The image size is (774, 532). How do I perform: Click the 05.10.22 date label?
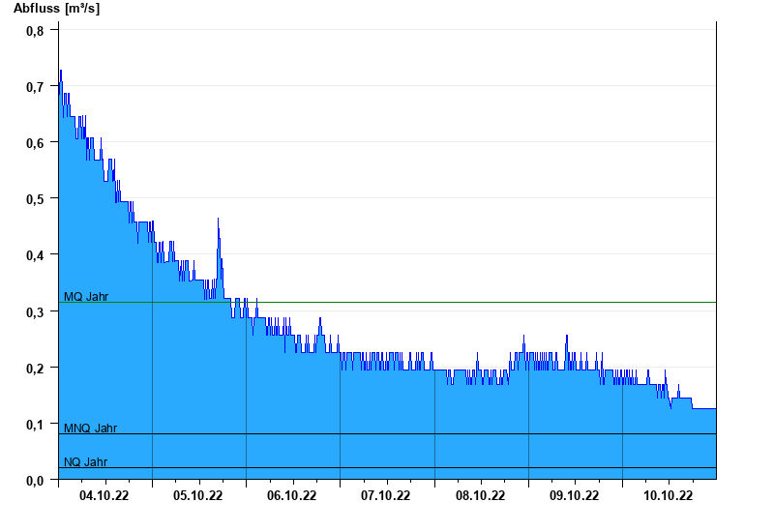tap(197, 495)
